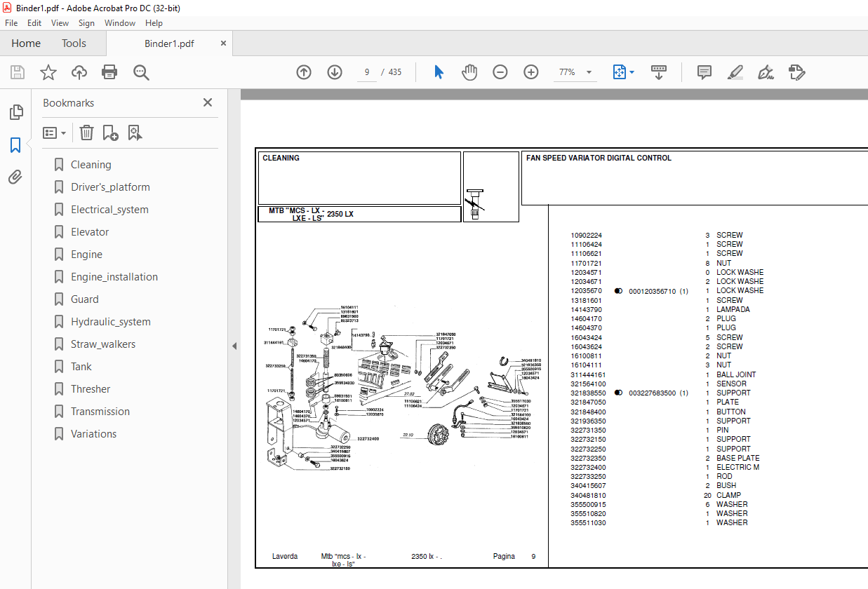Screen dimensions: 868x589
Task: Open the File menu
Action: pyautogui.click(x=11, y=23)
